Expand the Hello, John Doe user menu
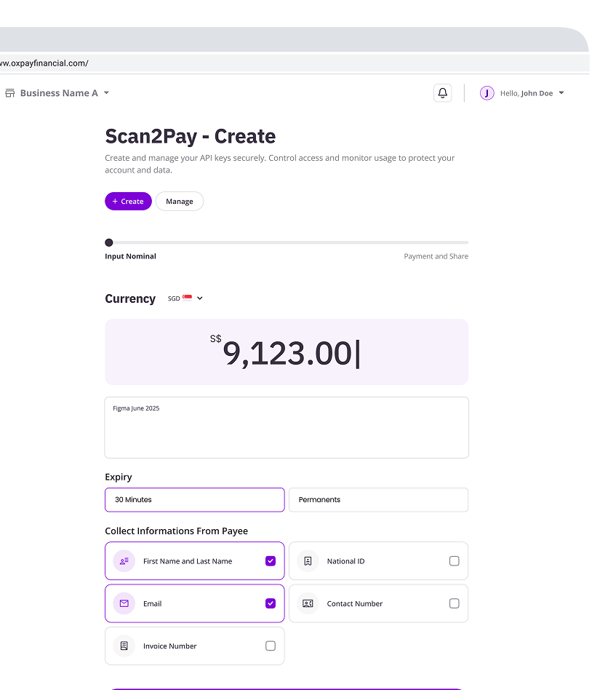This screenshot has height=690, width=616. 561,93
